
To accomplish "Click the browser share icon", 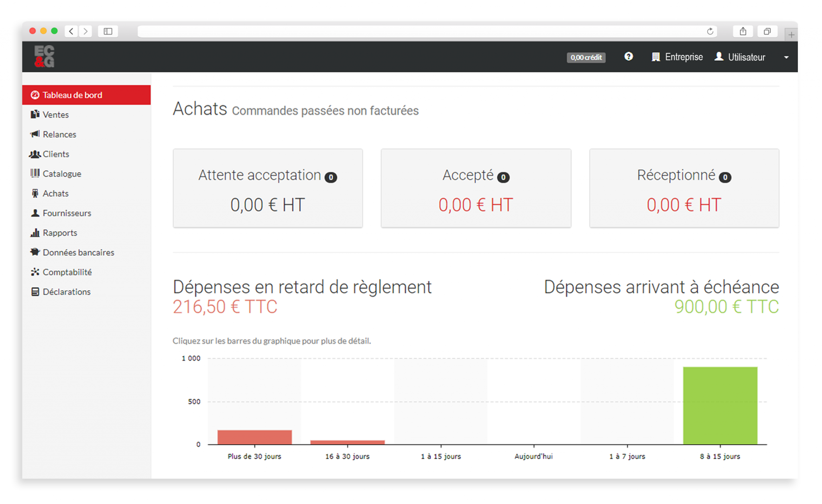I will [743, 31].
